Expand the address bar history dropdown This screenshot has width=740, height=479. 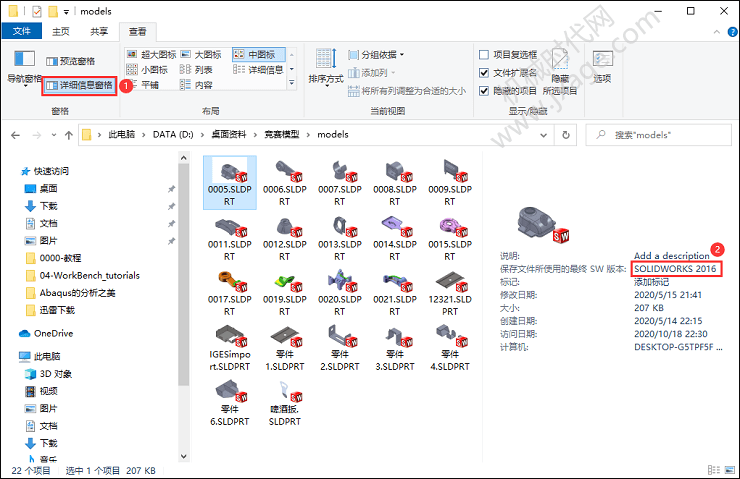pyautogui.click(x=544, y=135)
